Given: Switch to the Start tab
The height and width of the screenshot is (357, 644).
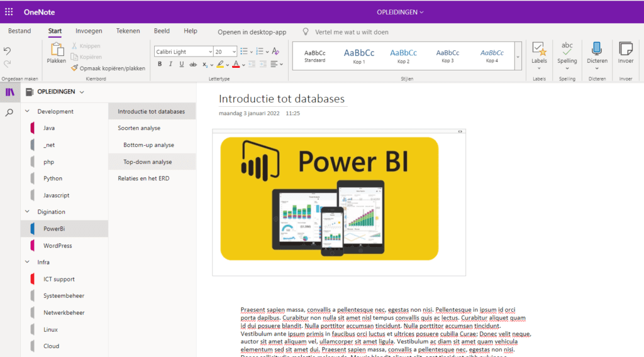Looking at the screenshot, I should coord(55,31).
